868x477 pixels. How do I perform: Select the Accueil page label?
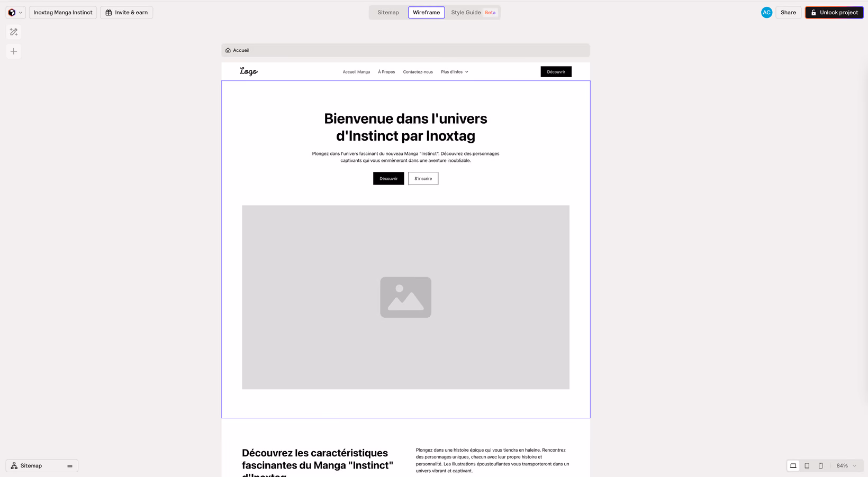coord(241,50)
